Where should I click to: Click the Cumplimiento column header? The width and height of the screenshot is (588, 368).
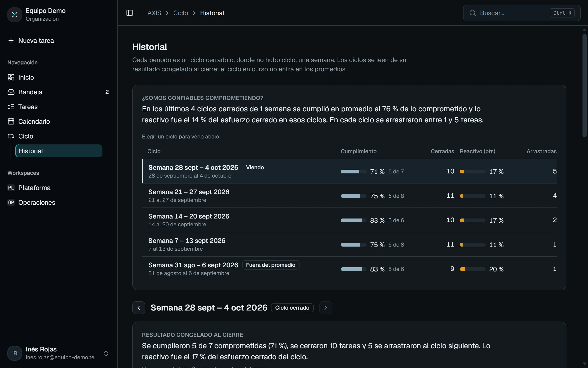tap(359, 151)
